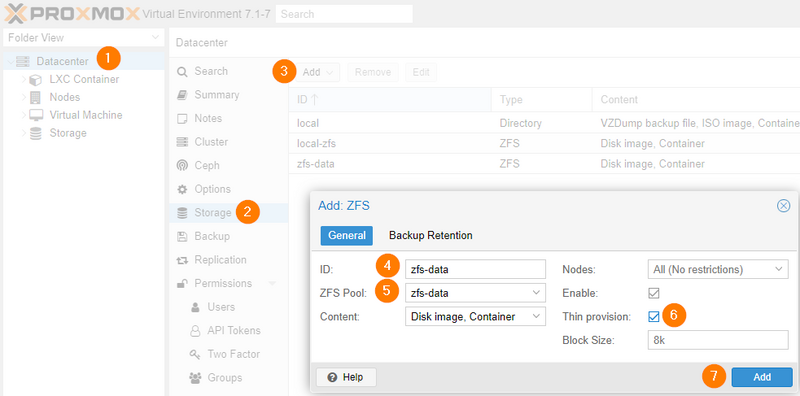
Task: Open the Summary menu item
Action: (x=229, y=95)
